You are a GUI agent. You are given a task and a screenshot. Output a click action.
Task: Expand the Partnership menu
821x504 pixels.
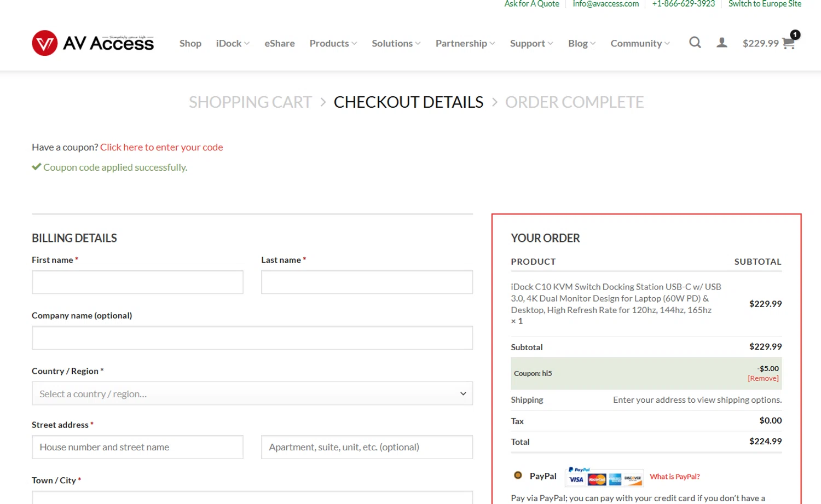[465, 43]
